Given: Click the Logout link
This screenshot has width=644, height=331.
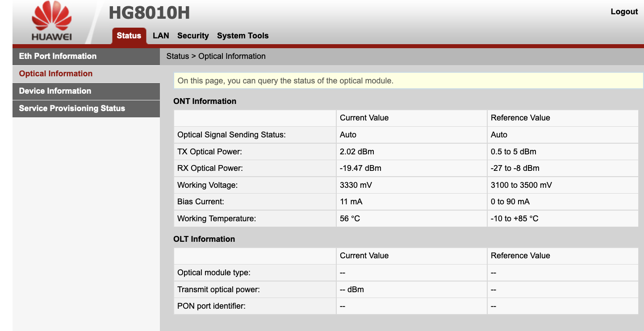Looking at the screenshot, I should (x=624, y=12).
